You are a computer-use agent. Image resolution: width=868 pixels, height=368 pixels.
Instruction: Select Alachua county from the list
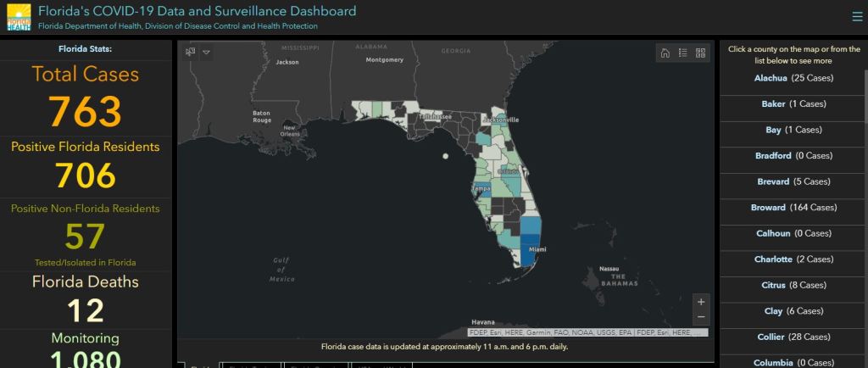pyautogui.click(x=793, y=78)
